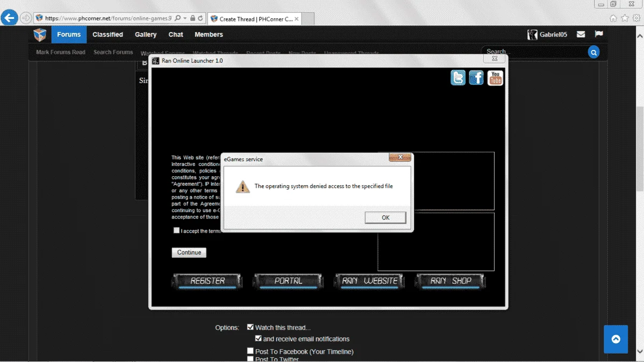Click the security lock icon in address bar
644x362 pixels.
(192, 18)
